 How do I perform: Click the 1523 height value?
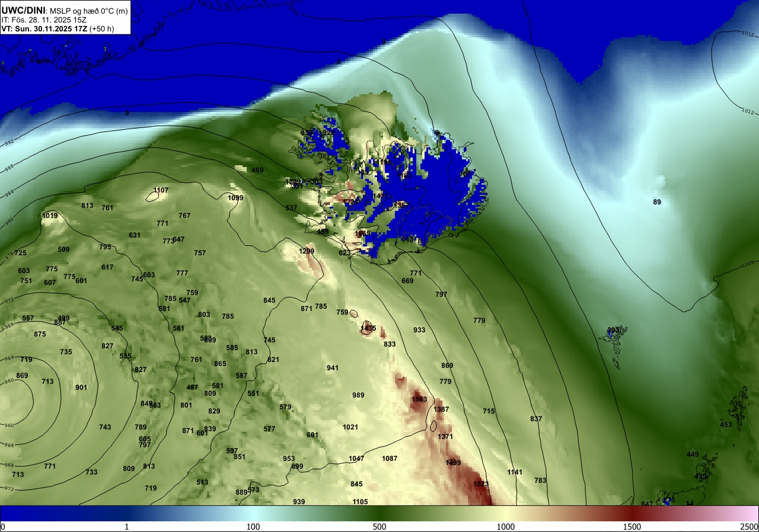point(481,484)
